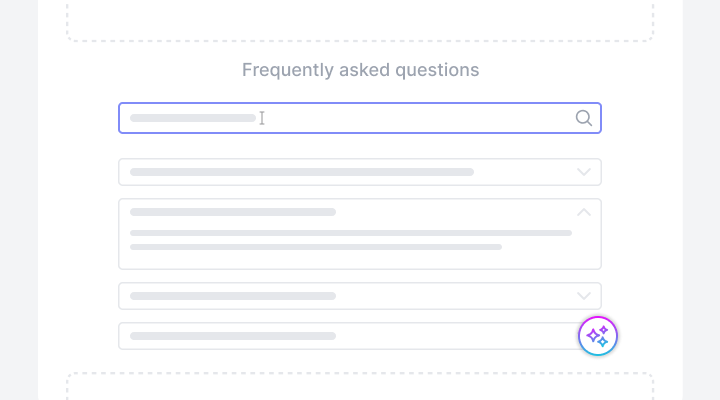Click the gray page margin on the left
720x400 pixels.
tap(18, 200)
